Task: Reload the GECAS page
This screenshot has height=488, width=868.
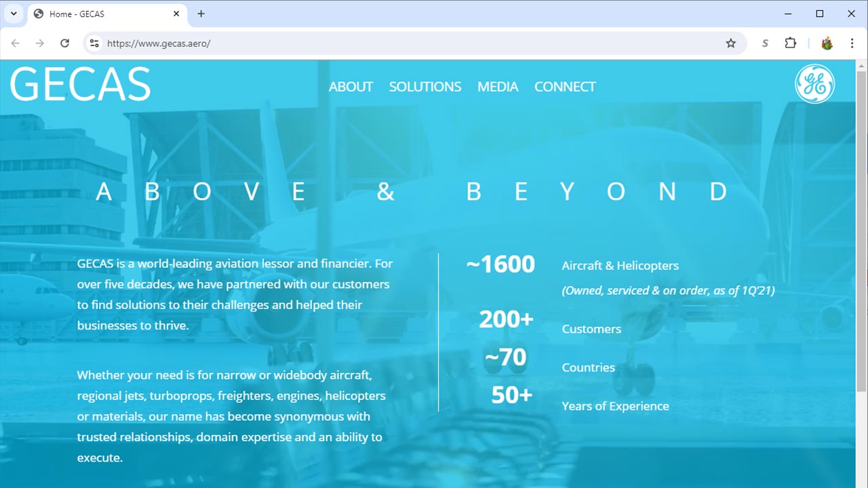Action: pyautogui.click(x=64, y=43)
